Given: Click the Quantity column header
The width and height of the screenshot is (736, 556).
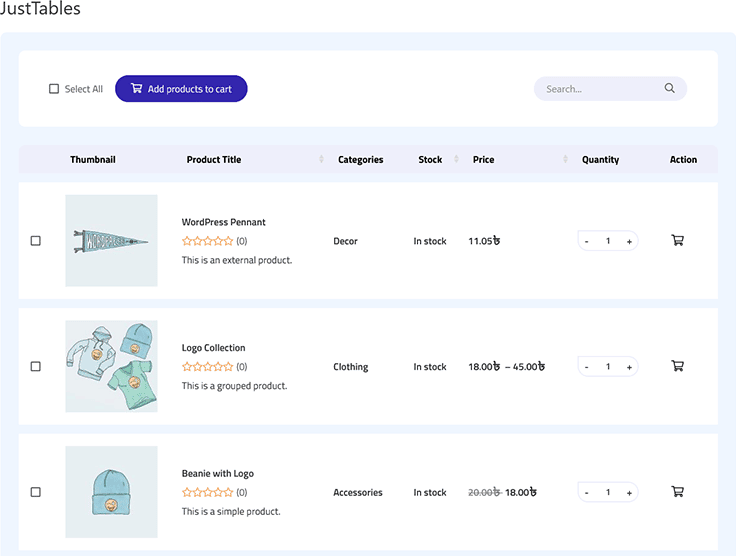Looking at the screenshot, I should pos(600,160).
